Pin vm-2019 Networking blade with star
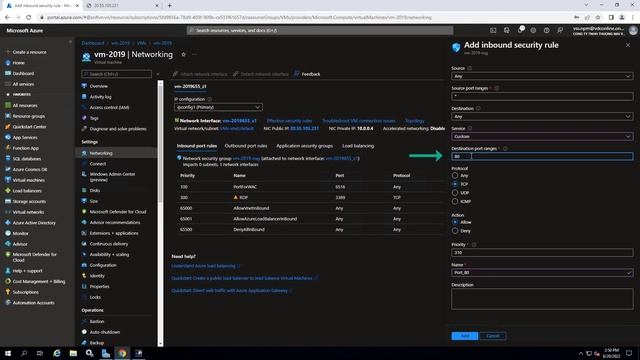Image resolution: width=640 pixels, height=360 pixels. 183,54
